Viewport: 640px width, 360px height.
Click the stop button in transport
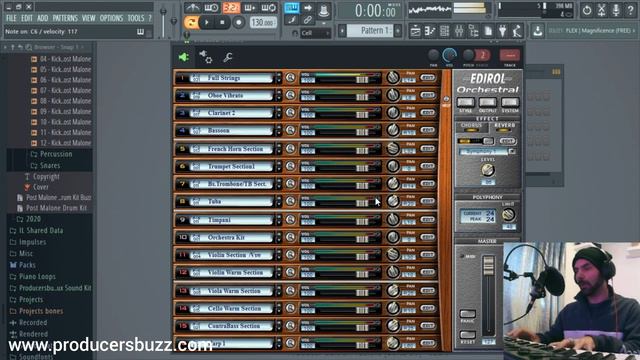(x=222, y=22)
